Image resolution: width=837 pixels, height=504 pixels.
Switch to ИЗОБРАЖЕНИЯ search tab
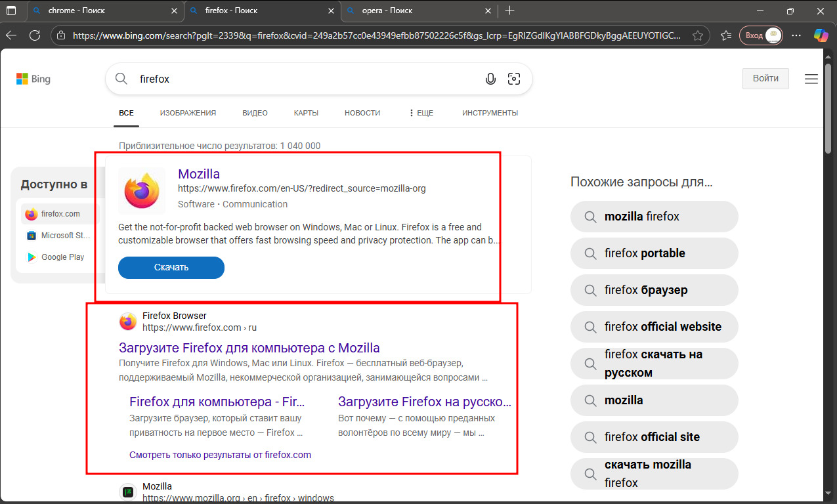point(188,113)
